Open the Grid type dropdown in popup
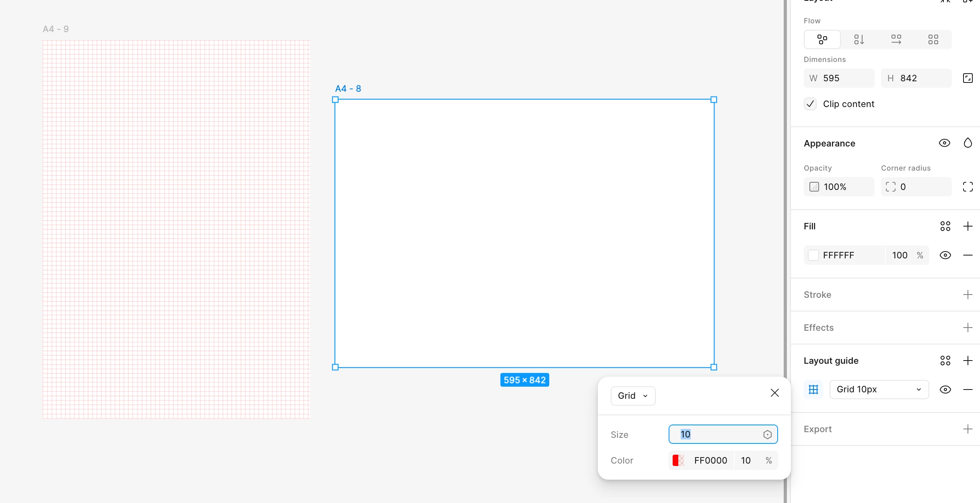Image resolution: width=980 pixels, height=503 pixels. (633, 396)
